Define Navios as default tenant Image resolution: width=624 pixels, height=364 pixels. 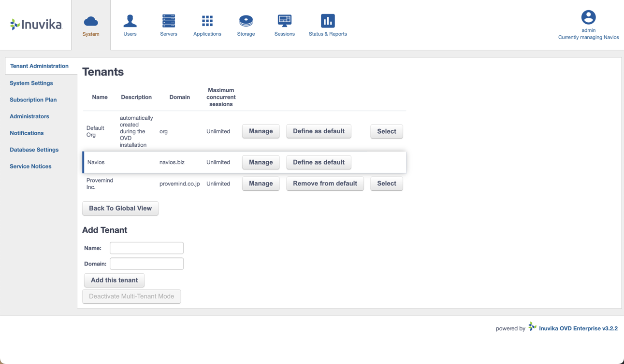tap(319, 162)
